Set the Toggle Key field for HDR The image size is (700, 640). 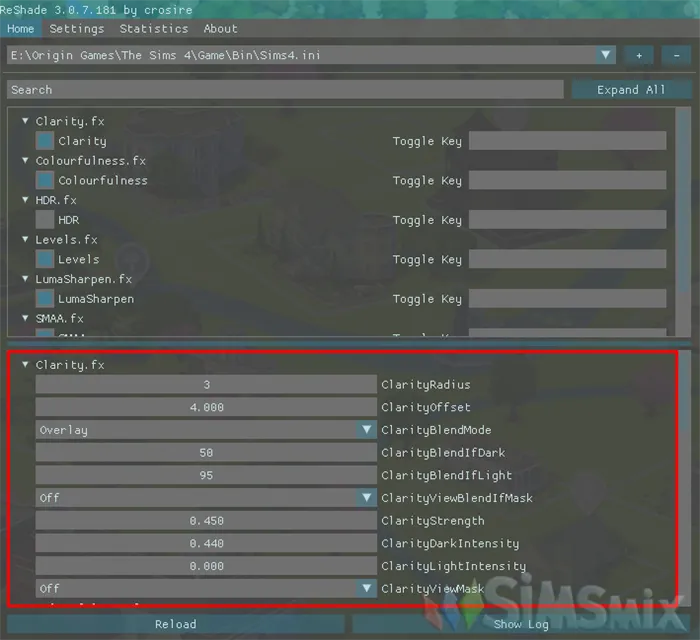pyautogui.click(x=567, y=220)
